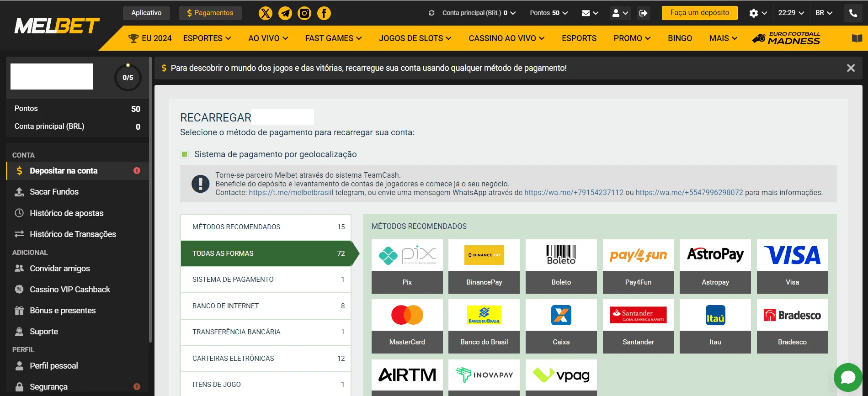The height and width of the screenshot is (396, 868).
Task: Open the X (Twitter) social icon
Action: coord(266,13)
